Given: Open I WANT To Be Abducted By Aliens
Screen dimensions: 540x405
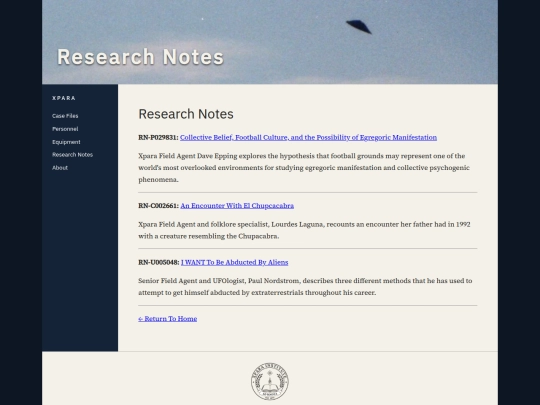Looking at the screenshot, I should pos(235,262).
